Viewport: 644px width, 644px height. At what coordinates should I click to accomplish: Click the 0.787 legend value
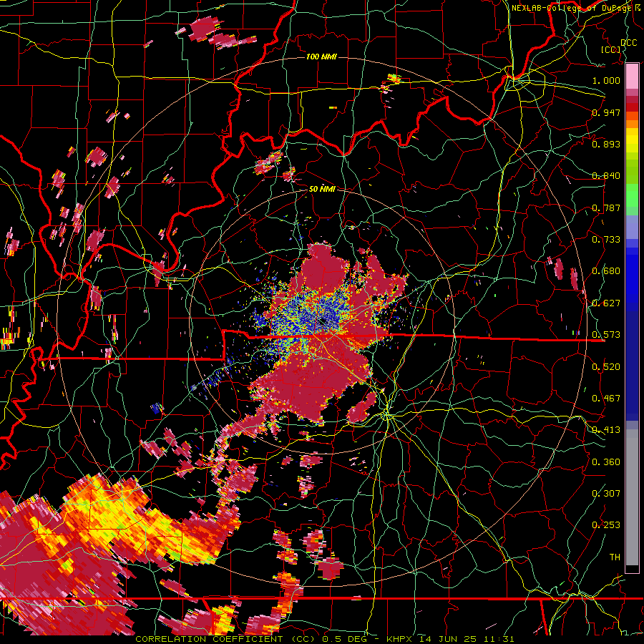606,208
